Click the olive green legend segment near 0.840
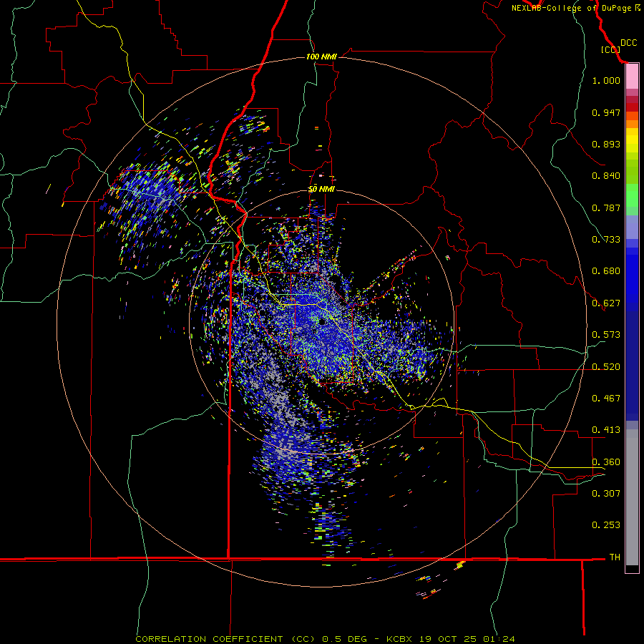The image size is (644, 644). 632,172
